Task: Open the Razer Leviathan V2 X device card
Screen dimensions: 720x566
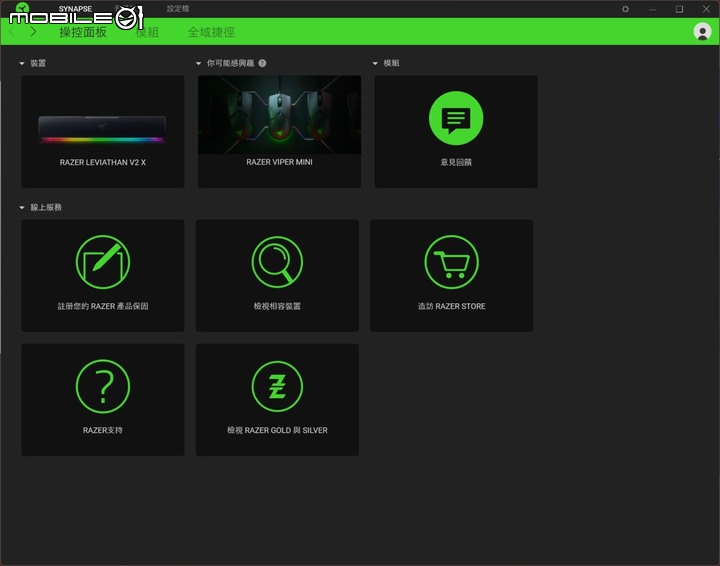Action: click(103, 132)
